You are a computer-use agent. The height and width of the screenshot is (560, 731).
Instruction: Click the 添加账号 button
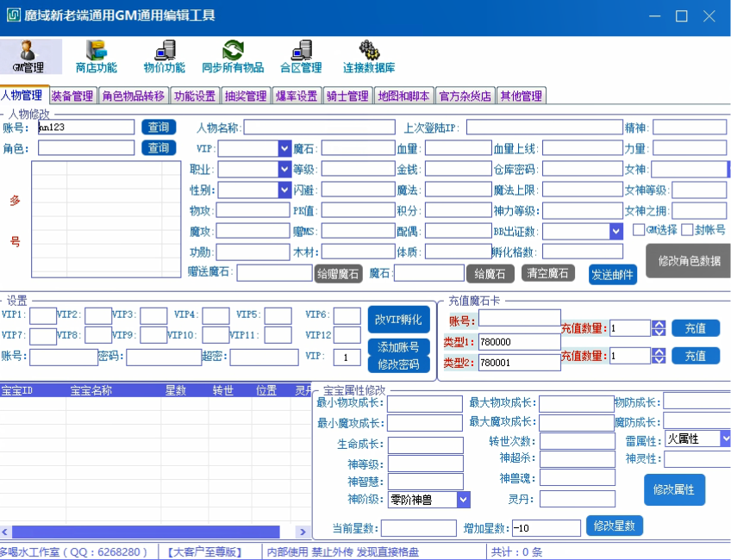pyautogui.click(x=398, y=347)
